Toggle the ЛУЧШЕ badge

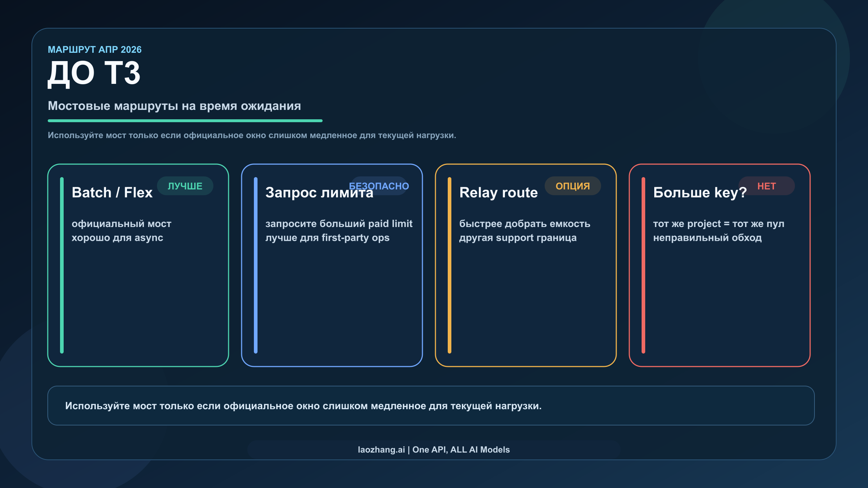click(185, 186)
